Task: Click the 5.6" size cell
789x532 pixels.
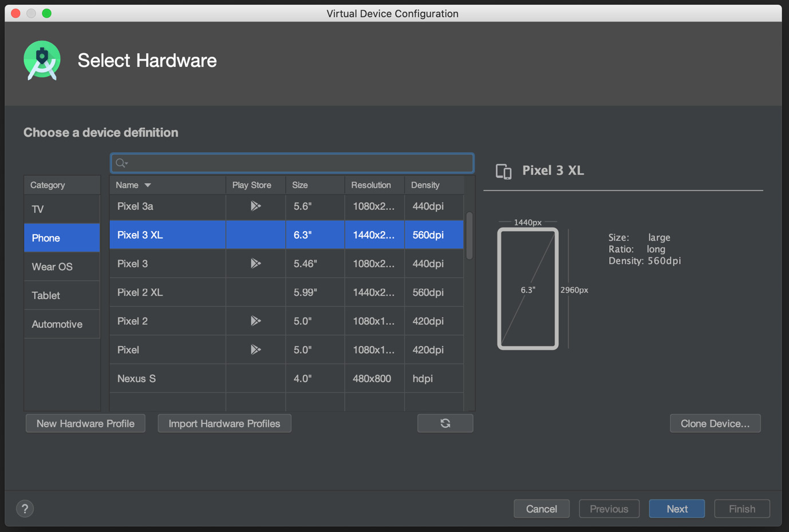Action: [315, 206]
